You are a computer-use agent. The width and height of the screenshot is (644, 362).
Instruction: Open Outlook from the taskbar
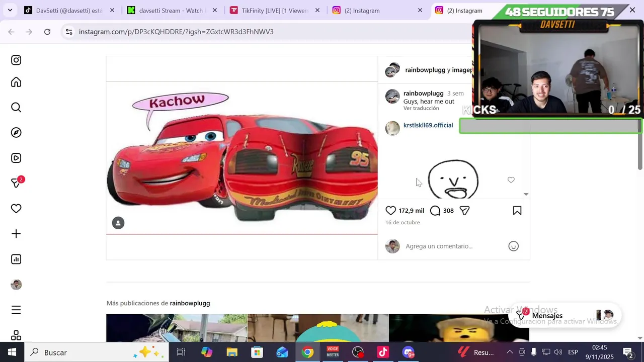[x=282, y=352]
